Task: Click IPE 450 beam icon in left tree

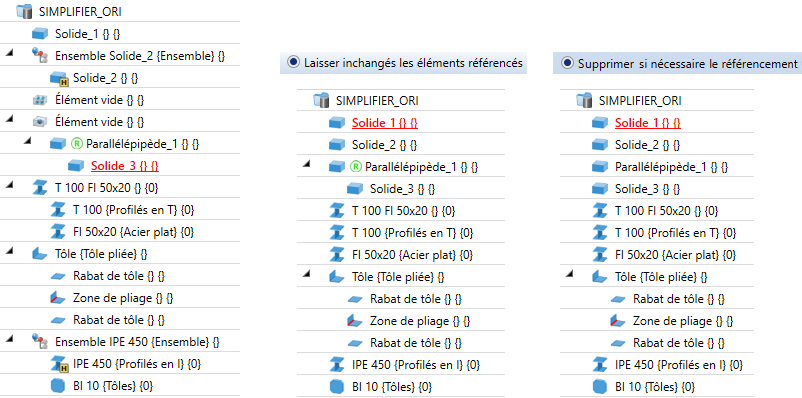Action: pyautogui.click(x=58, y=364)
